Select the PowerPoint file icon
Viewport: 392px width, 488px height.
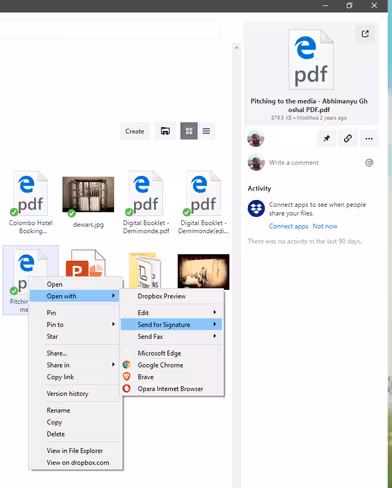coord(86,264)
